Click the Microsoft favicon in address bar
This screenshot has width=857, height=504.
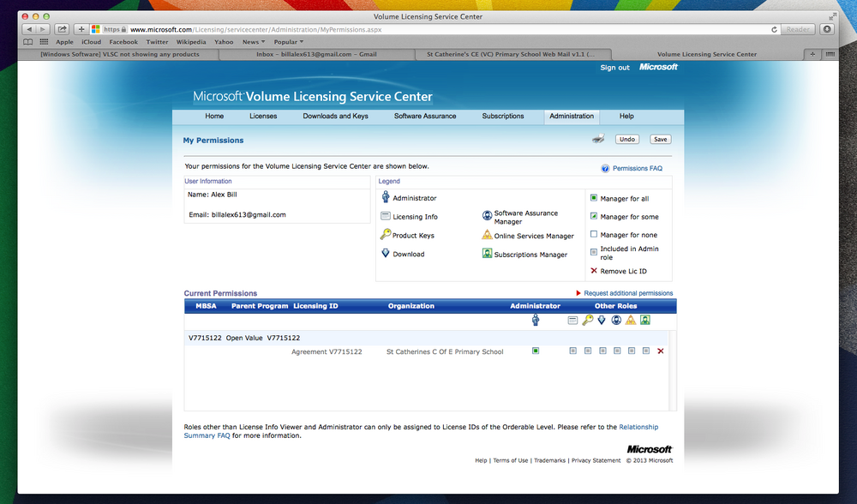point(96,29)
